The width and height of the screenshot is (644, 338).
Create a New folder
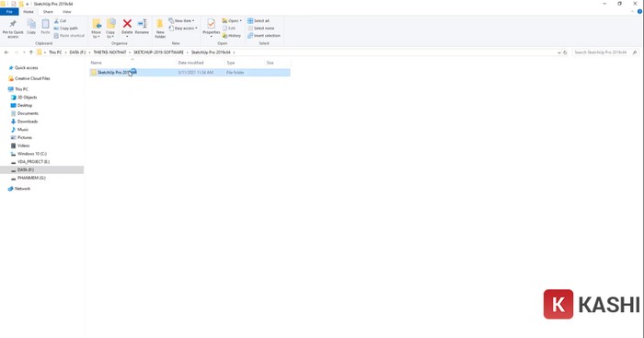[x=160, y=29]
